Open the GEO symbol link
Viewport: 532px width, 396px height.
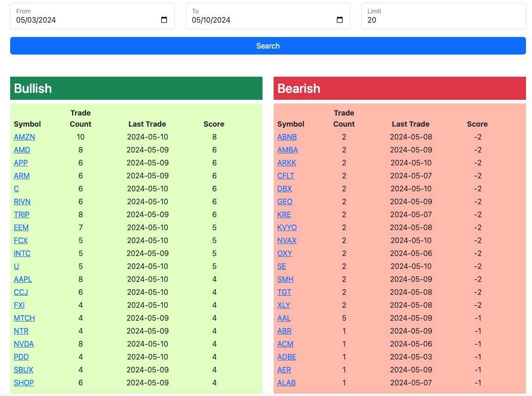click(x=285, y=201)
